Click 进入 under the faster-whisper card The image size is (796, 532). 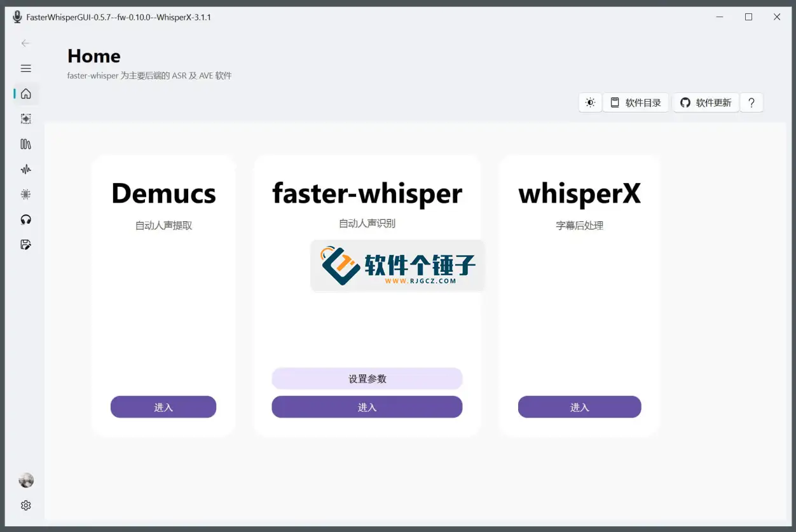tap(367, 407)
